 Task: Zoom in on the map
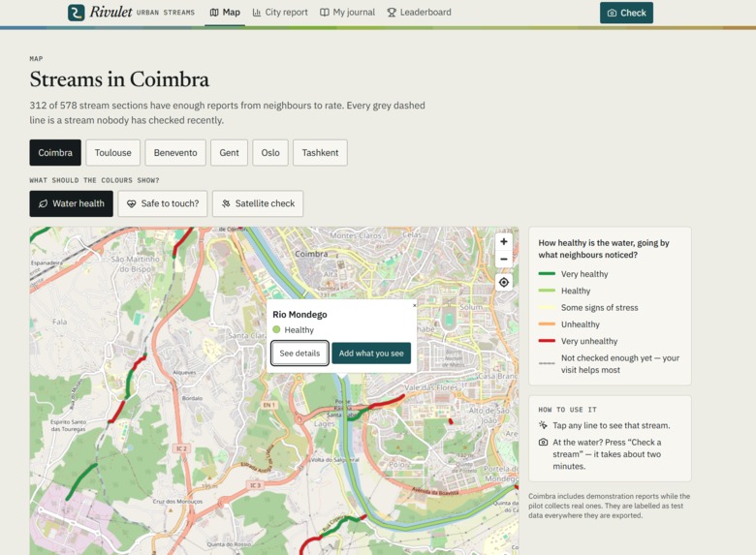pos(504,242)
